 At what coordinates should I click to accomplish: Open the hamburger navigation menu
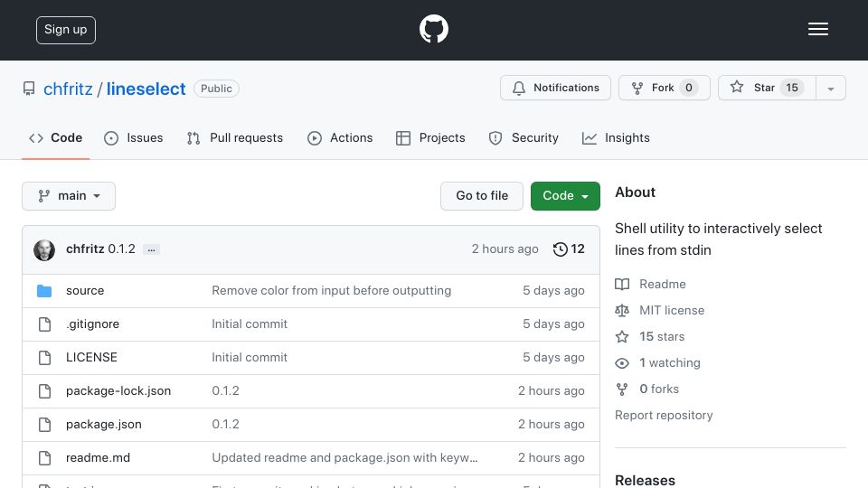coord(817,29)
